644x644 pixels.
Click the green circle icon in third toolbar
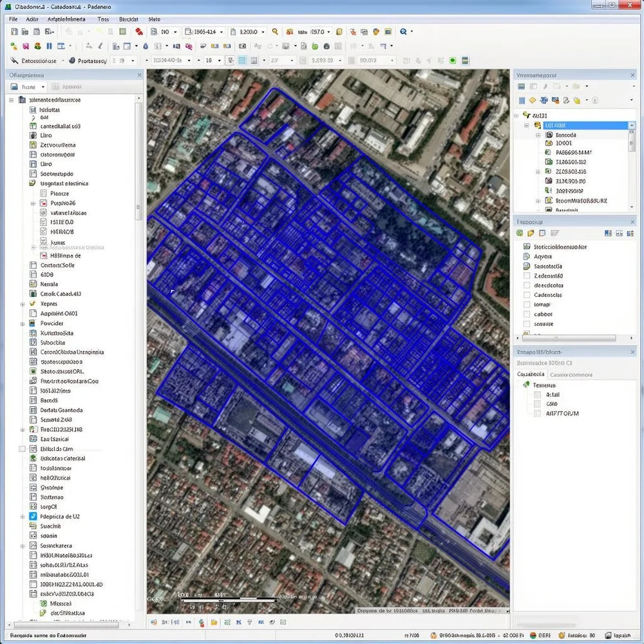point(453,61)
